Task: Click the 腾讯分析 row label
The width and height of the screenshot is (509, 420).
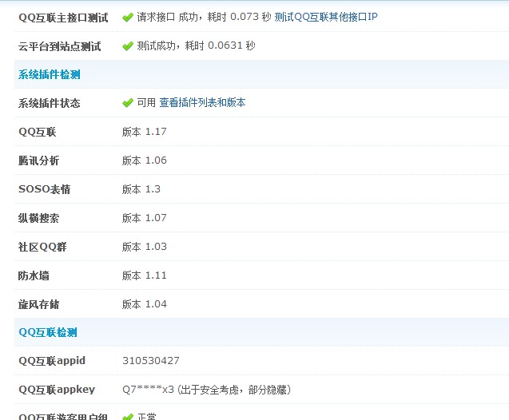Action: (38, 160)
